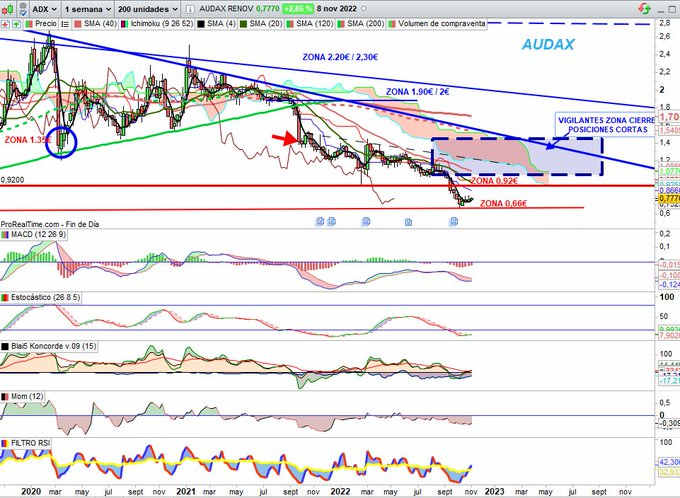Click the candlestick chart style icon

(7, 9)
